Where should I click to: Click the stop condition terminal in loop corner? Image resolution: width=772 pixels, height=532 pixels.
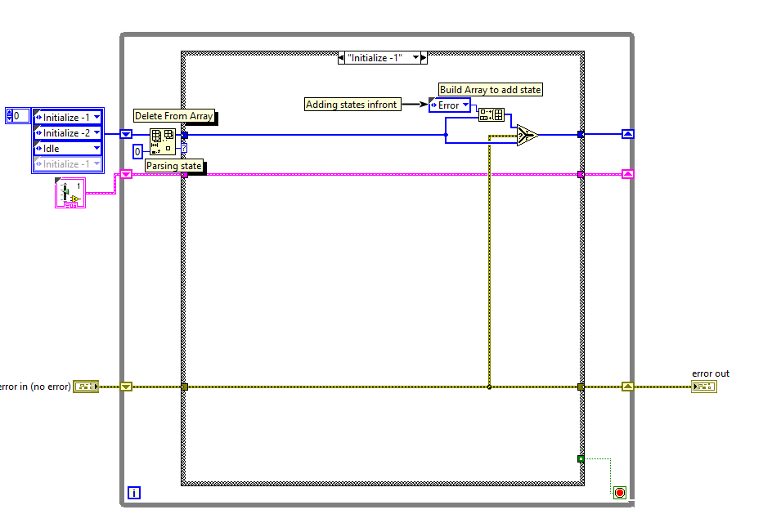[x=619, y=492]
